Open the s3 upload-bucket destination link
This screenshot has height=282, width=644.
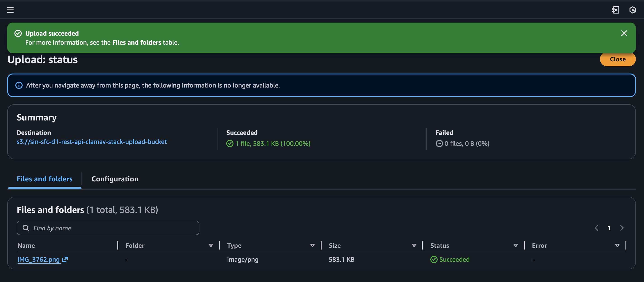91,142
